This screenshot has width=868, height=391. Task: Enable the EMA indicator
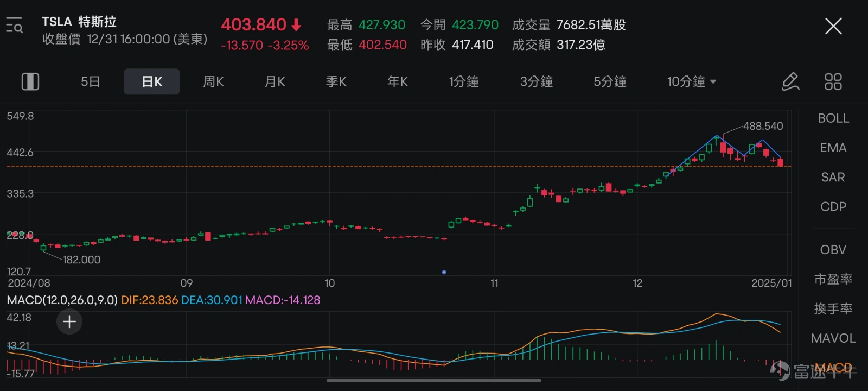pos(833,148)
